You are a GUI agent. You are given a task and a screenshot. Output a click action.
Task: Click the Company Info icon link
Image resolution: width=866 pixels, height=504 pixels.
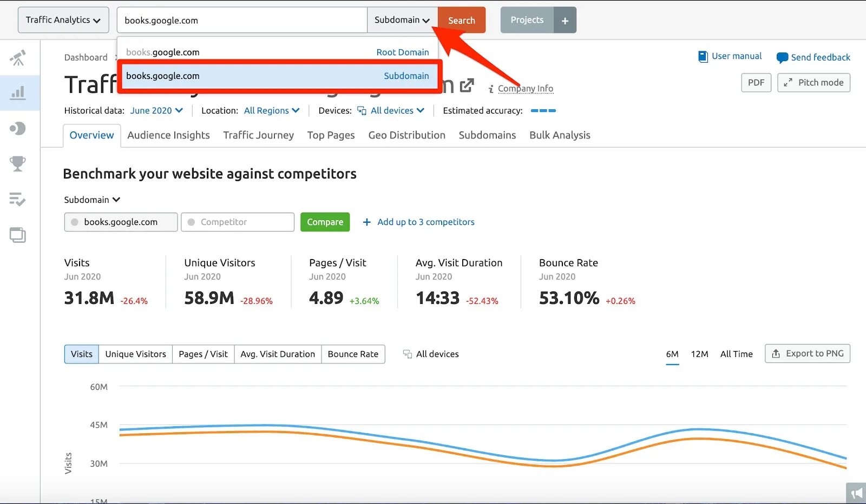point(521,89)
